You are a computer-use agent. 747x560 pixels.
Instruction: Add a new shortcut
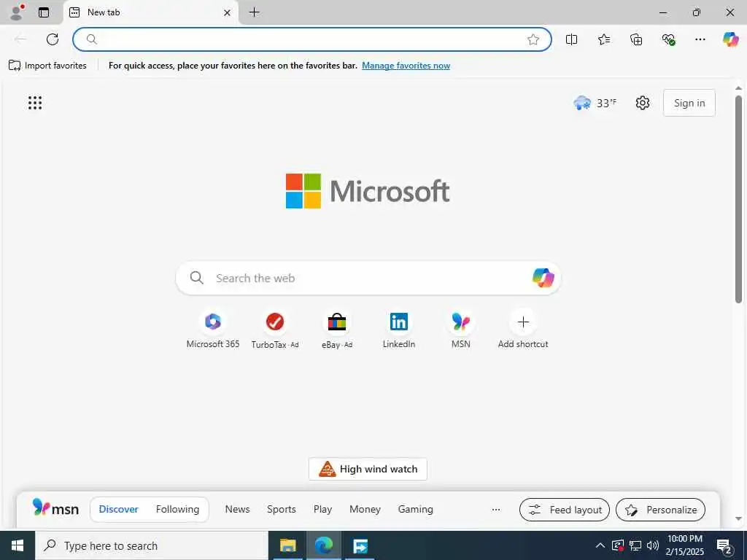523,329
